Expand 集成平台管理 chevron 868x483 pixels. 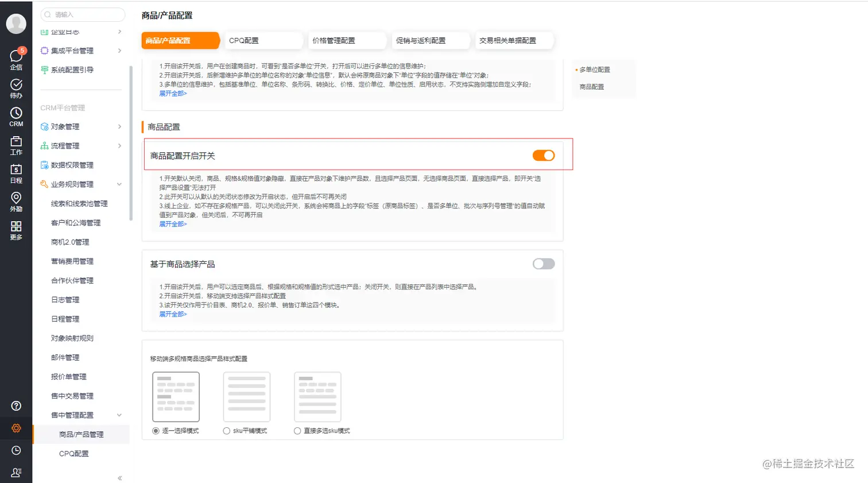[x=119, y=51]
